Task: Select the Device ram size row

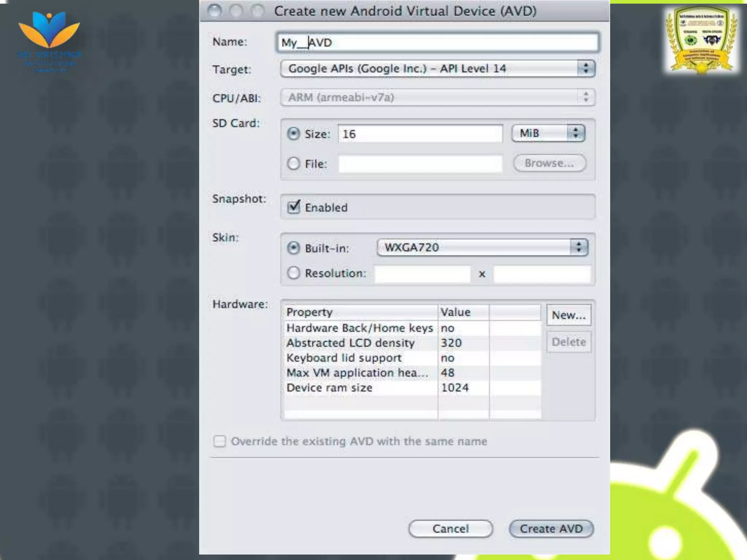Action: point(412,388)
